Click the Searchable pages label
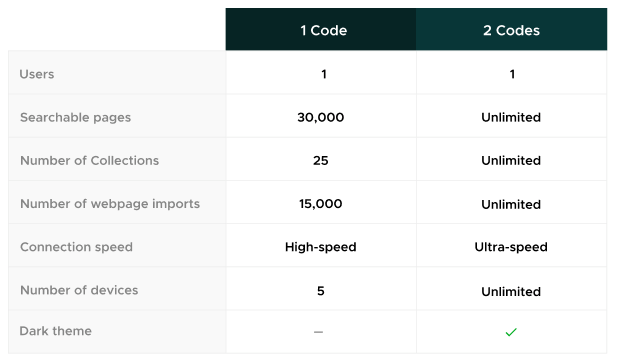The image size is (619, 360). click(x=75, y=118)
